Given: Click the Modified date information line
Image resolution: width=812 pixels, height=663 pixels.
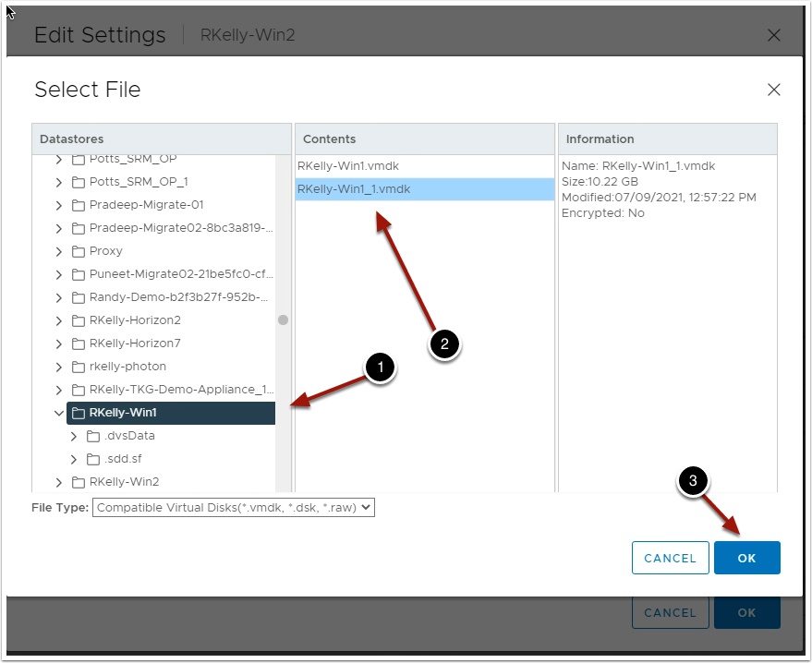Looking at the screenshot, I should pos(659,198).
